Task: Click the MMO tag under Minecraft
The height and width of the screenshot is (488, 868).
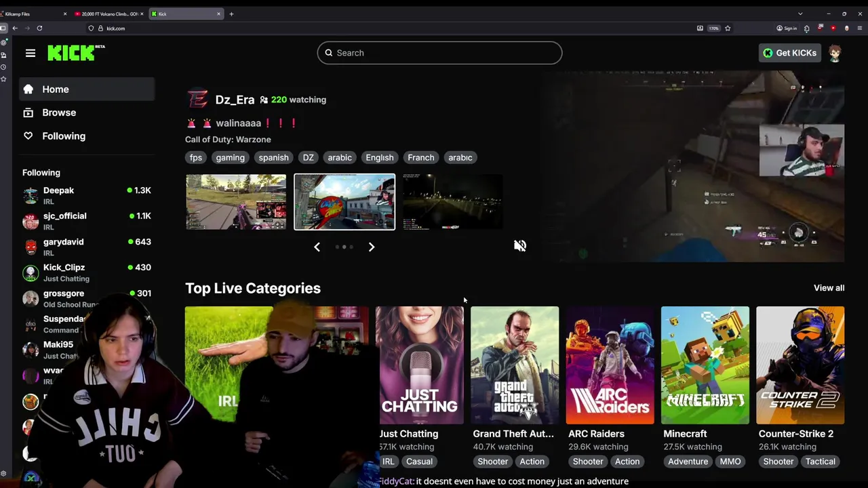Action: coord(730,462)
